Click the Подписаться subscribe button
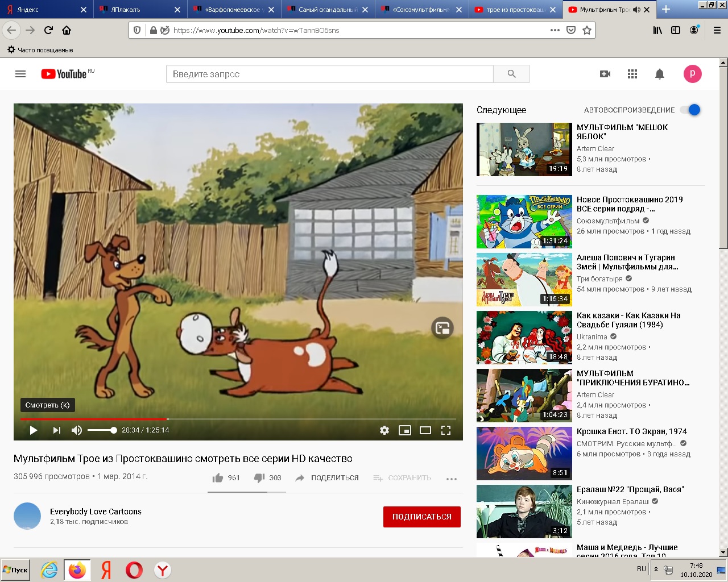The image size is (728, 582). [422, 517]
